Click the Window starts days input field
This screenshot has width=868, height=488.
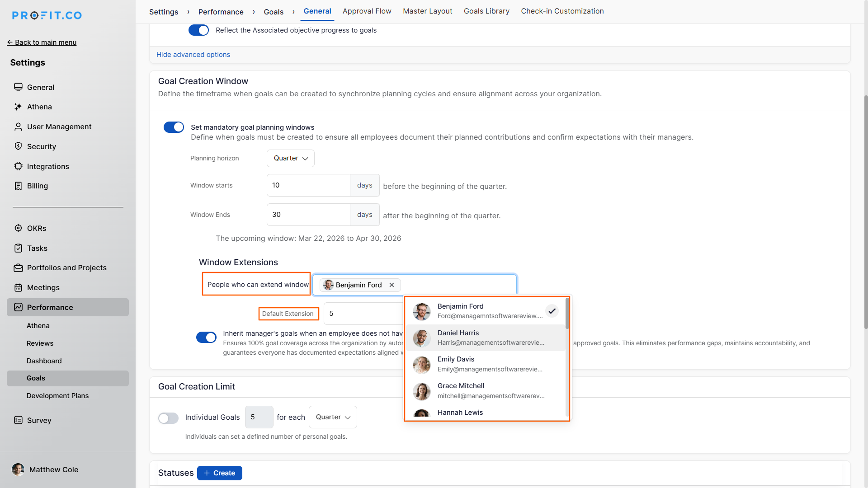coord(308,185)
